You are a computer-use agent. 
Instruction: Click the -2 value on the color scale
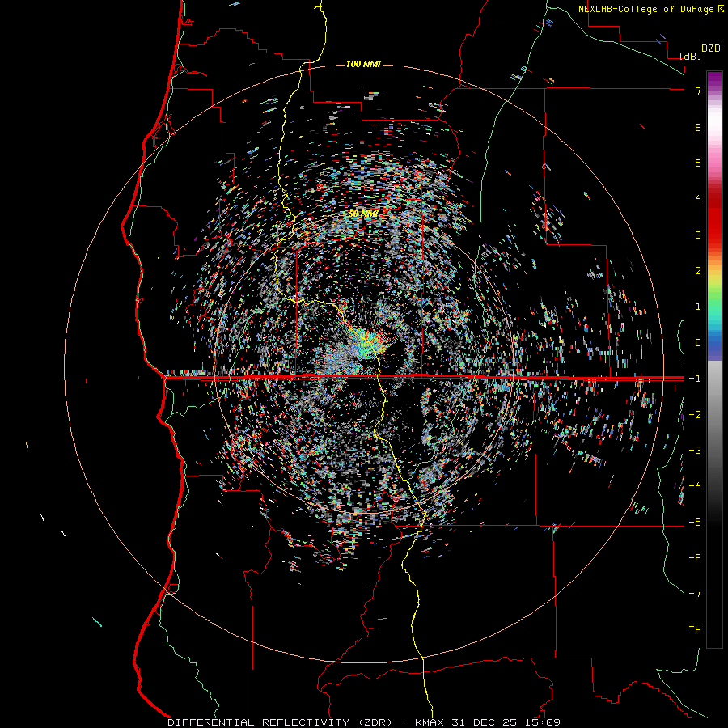pyautogui.click(x=695, y=415)
